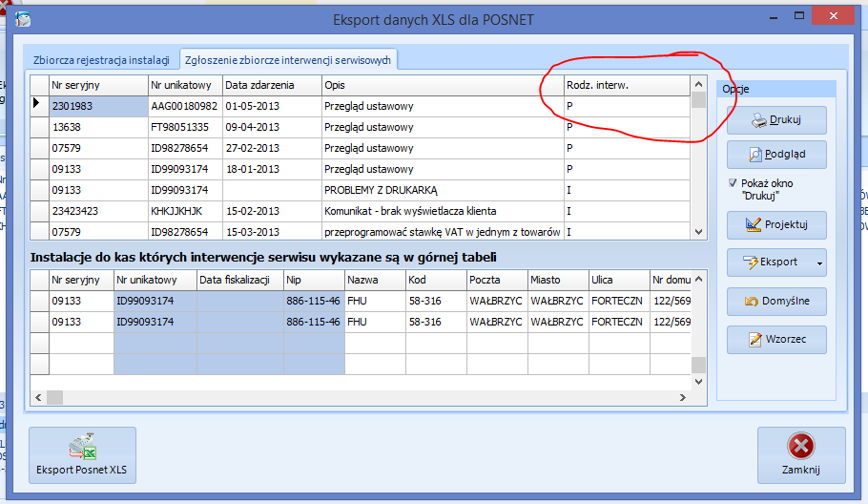The height and width of the screenshot is (504, 868).
Task: Select date cell 18-01-2013
Action: [x=273, y=170]
